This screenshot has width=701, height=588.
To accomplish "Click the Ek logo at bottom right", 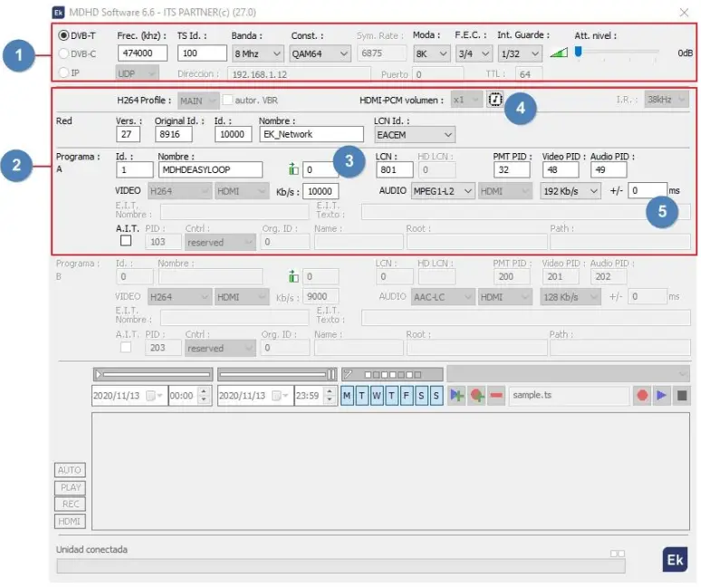I will coord(675,560).
